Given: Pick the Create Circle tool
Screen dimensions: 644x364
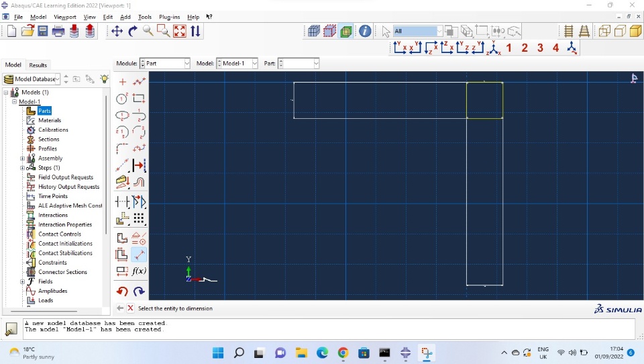Looking at the screenshot, I should 122,99.
